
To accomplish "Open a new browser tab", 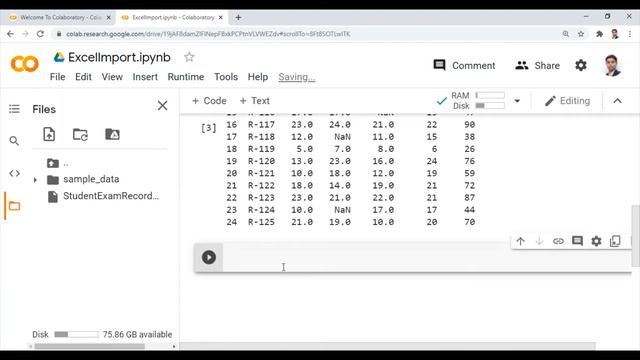I will point(238,18).
